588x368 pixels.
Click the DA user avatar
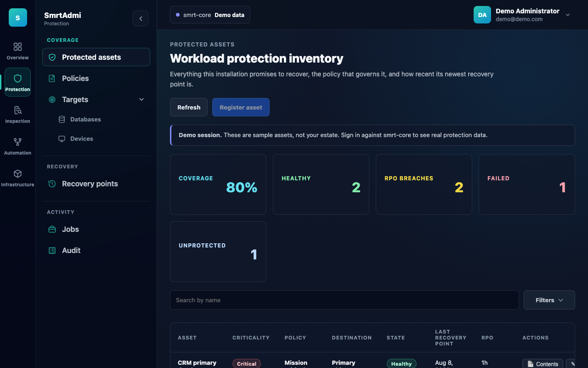click(482, 15)
